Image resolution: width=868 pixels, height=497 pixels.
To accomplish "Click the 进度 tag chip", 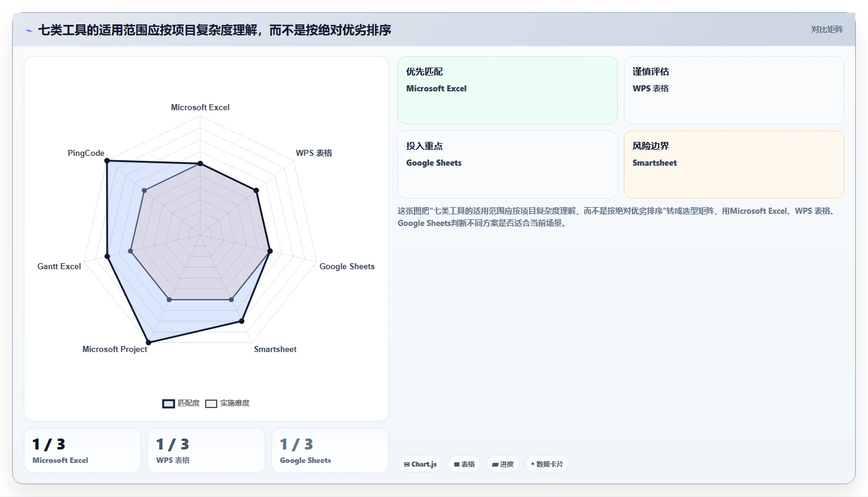I will click(503, 464).
